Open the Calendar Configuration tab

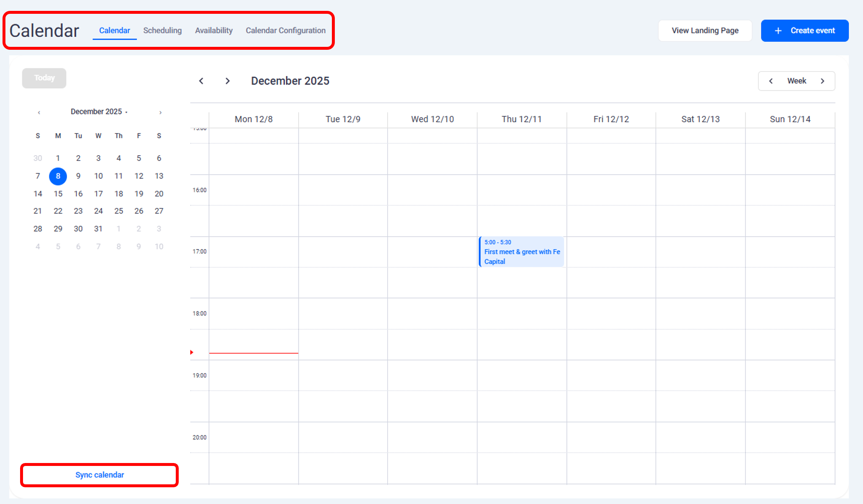pos(285,31)
